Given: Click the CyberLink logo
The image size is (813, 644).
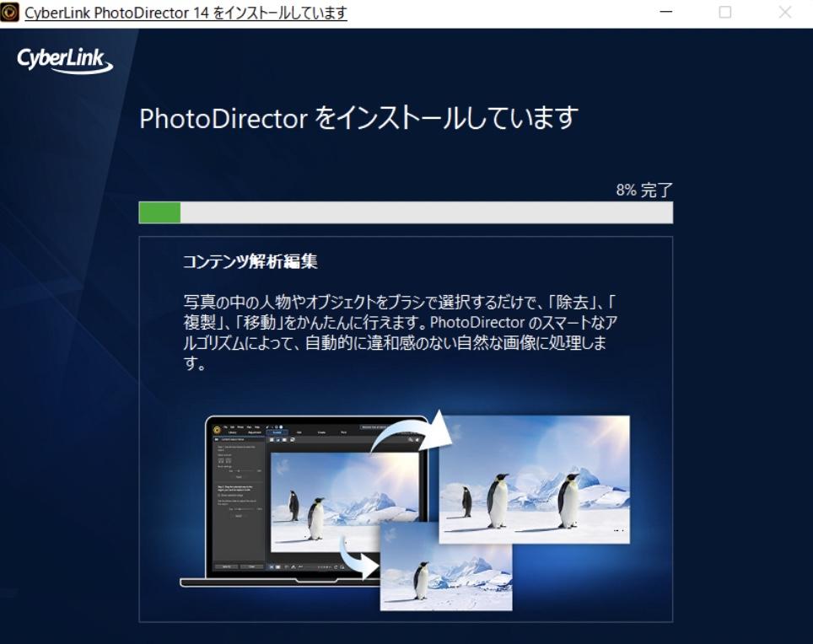Looking at the screenshot, I should click(x=65, y=60).
